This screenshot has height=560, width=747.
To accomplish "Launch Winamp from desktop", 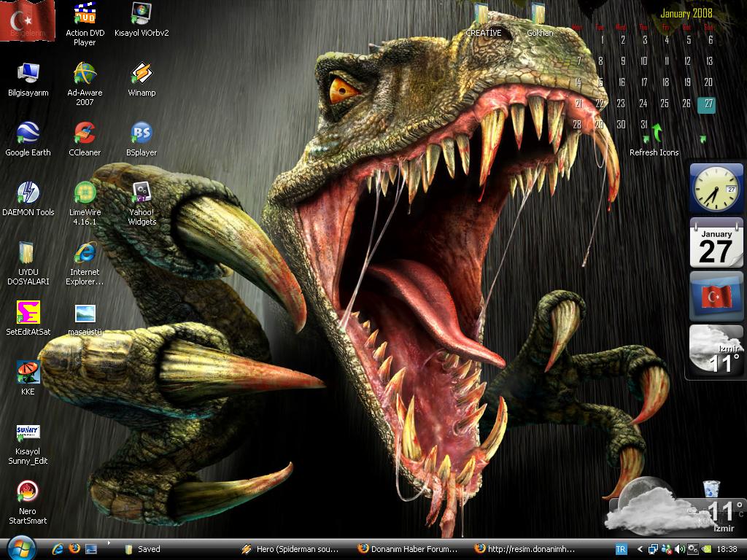I will pos(142,79).
